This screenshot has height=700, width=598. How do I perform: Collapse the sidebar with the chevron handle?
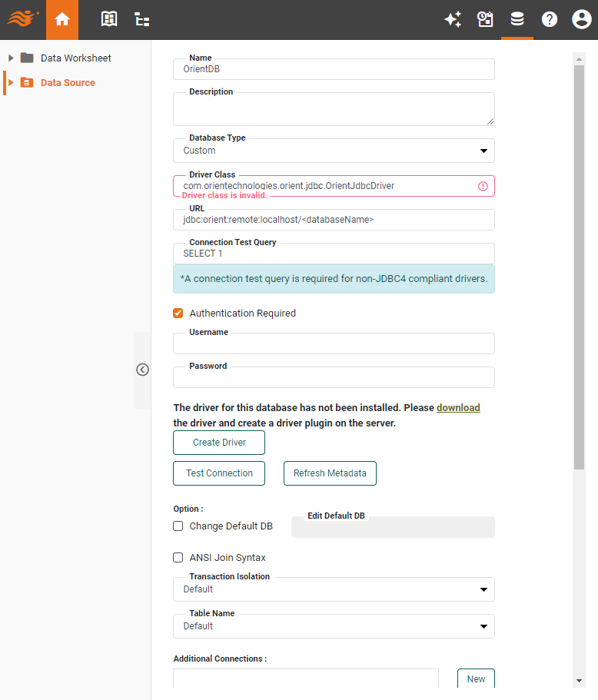[141, 369]
